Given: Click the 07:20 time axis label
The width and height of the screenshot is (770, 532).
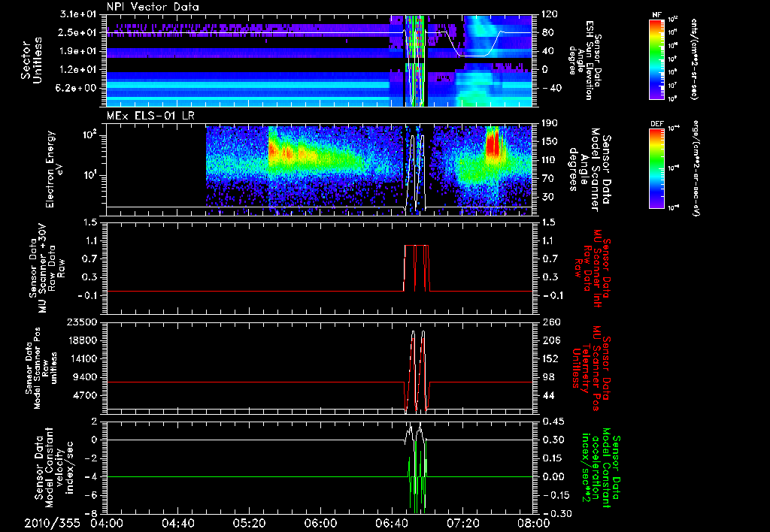Looking at the screenshot, I should coord(462,523).
